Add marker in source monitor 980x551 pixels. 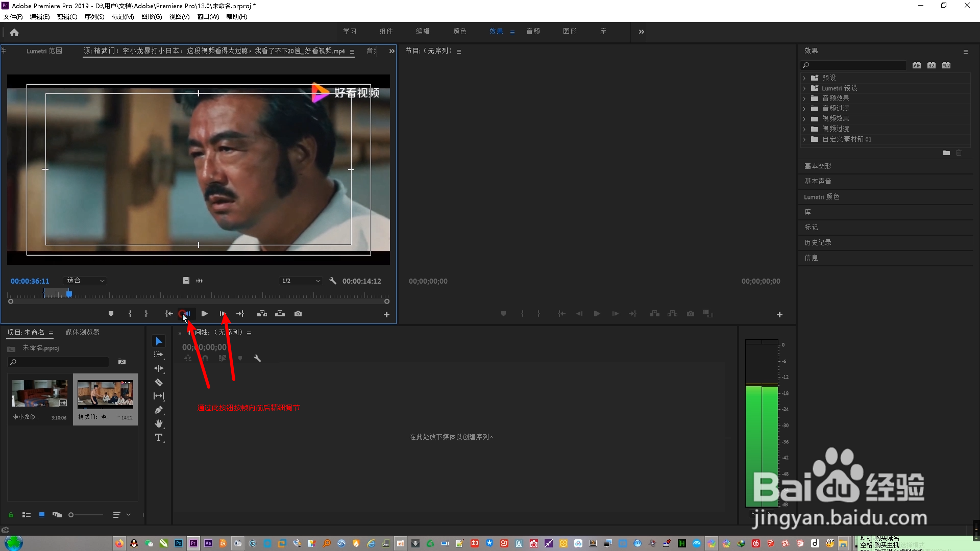tap(111, 314)
